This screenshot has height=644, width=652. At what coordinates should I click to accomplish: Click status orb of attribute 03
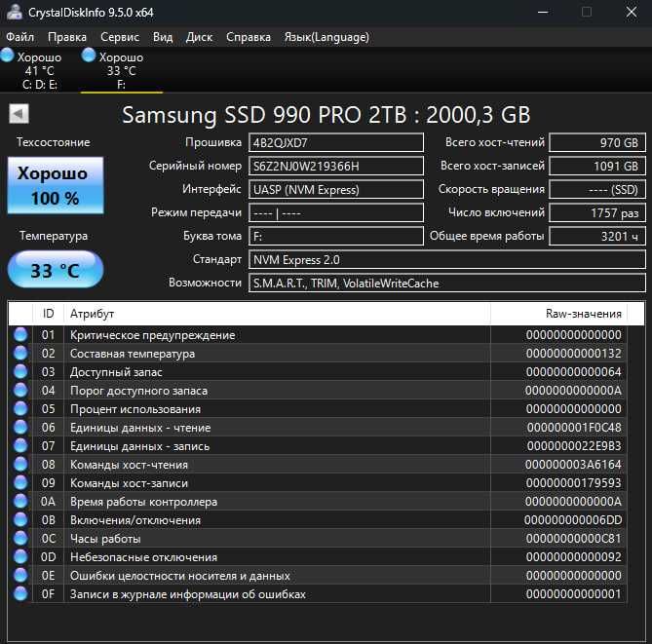coord(20,371)
